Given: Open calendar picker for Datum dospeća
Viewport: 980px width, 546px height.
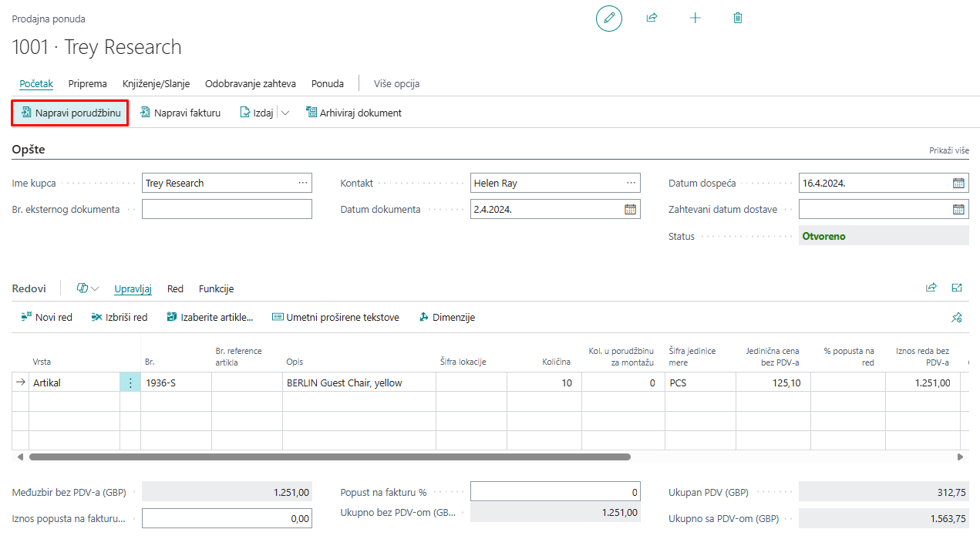Looking at the screenshot, I should click(x=958, y=184).
